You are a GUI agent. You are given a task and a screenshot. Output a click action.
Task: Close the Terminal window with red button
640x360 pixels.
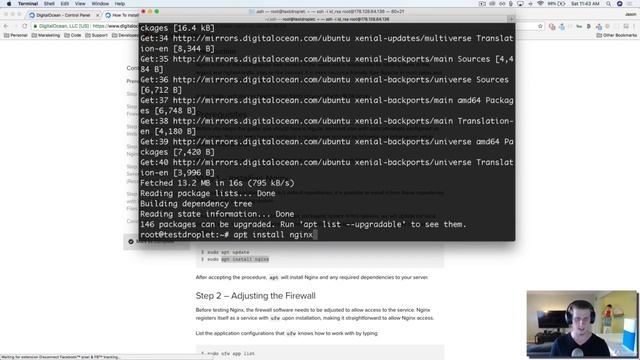pos(143,12)
